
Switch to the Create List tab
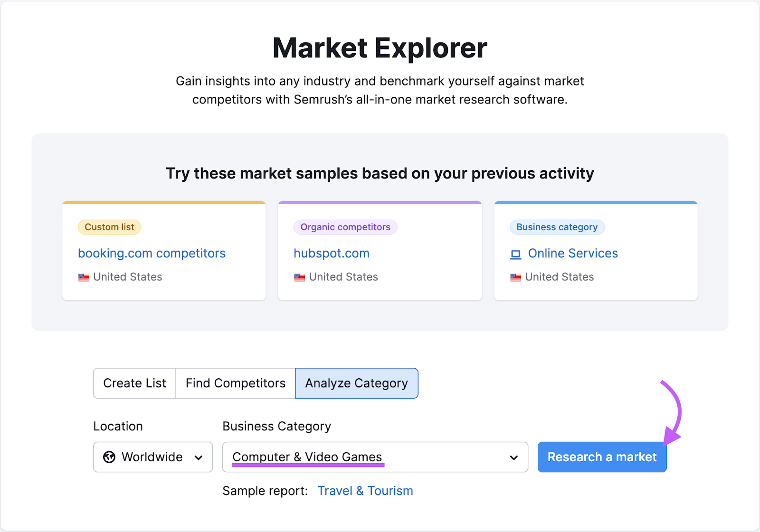(134, 383)
